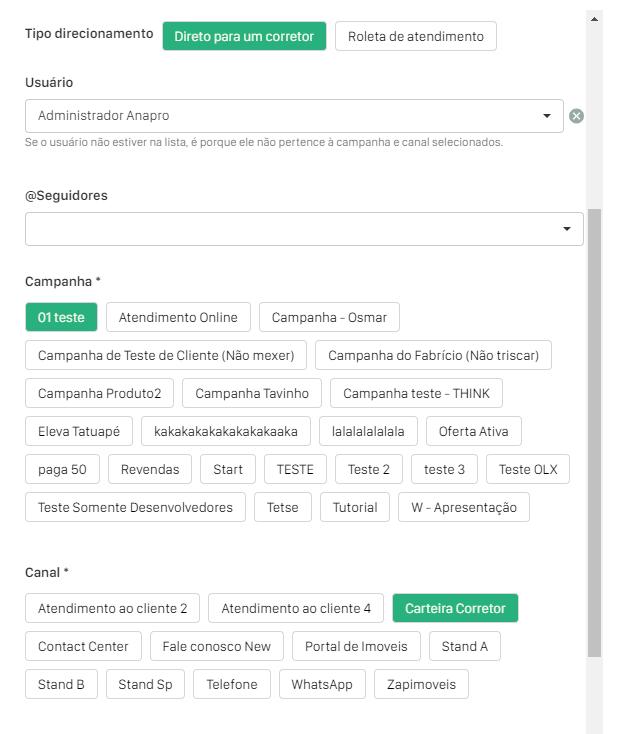Click inside the Administrador Anapro user field
Screen dimensions: 624x734
point(280,116)
